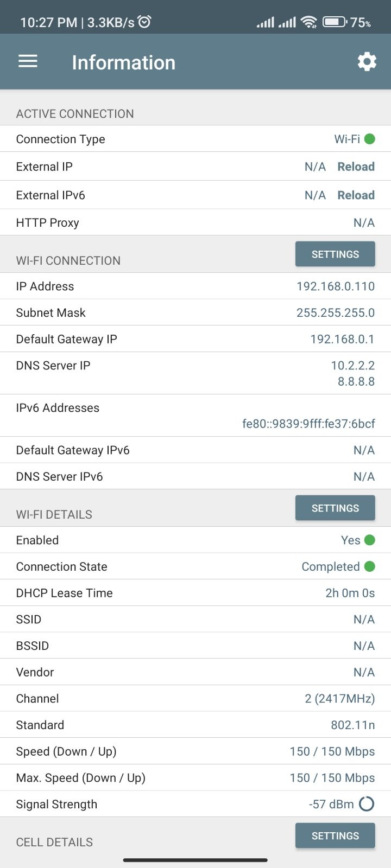The image size is (391, 868).
Task: Tap the Channel 2 (2417MHz) row
Action: pyautogui.click(x=195, y=698)
